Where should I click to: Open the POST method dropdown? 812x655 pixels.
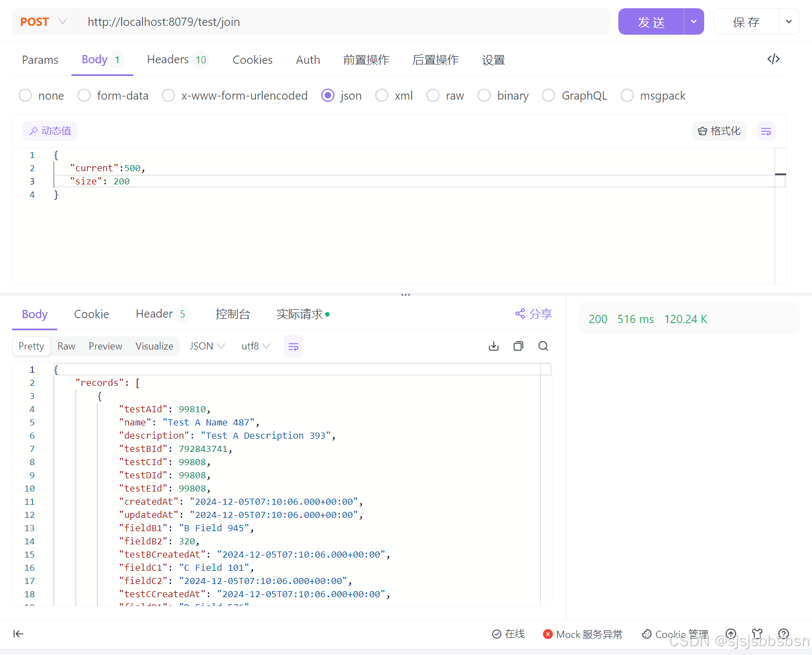coord(44,22)
